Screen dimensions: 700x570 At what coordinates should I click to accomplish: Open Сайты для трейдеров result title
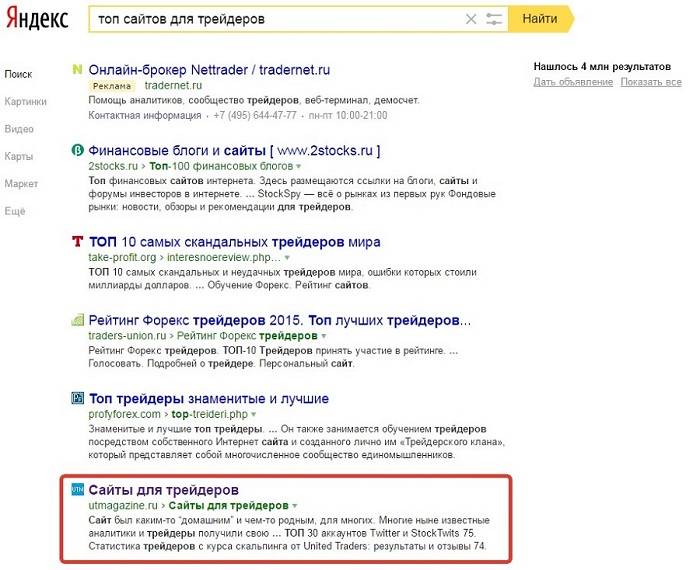click(x=163, y=490)
